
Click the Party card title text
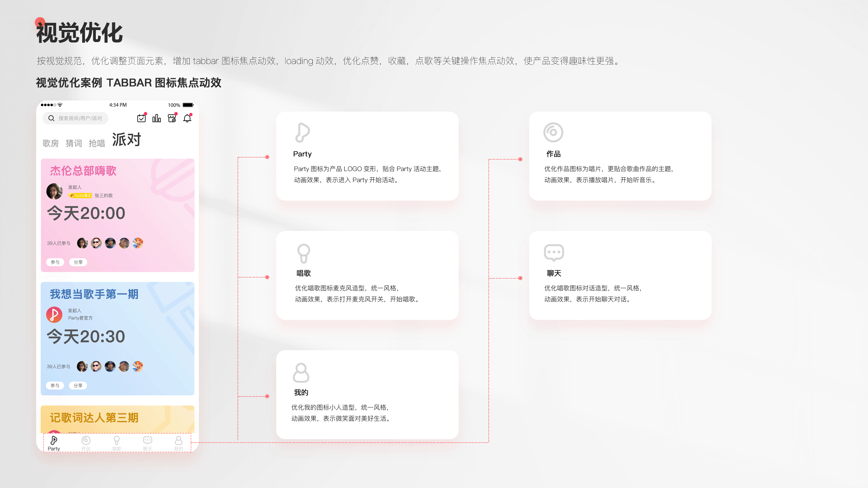[302, 154]
